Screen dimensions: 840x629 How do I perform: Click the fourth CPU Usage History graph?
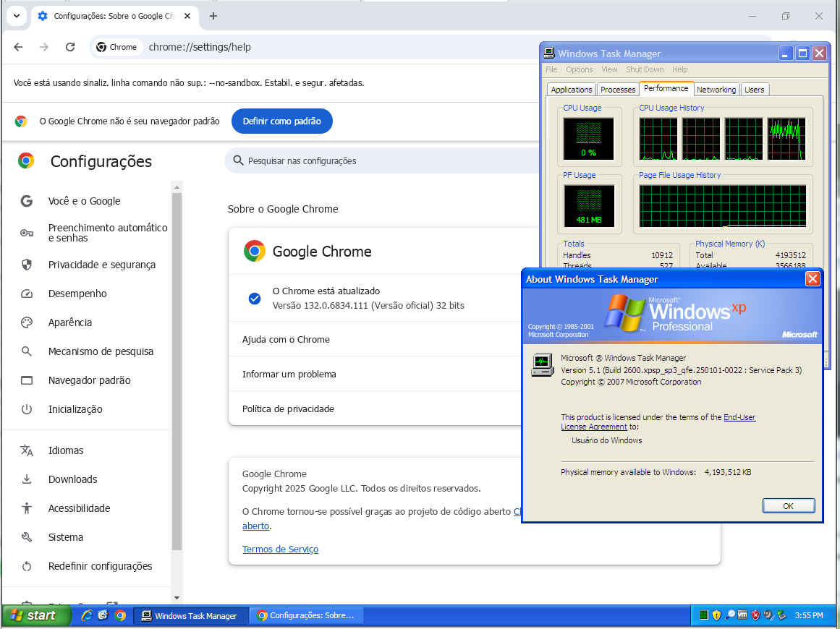point(786,140)
